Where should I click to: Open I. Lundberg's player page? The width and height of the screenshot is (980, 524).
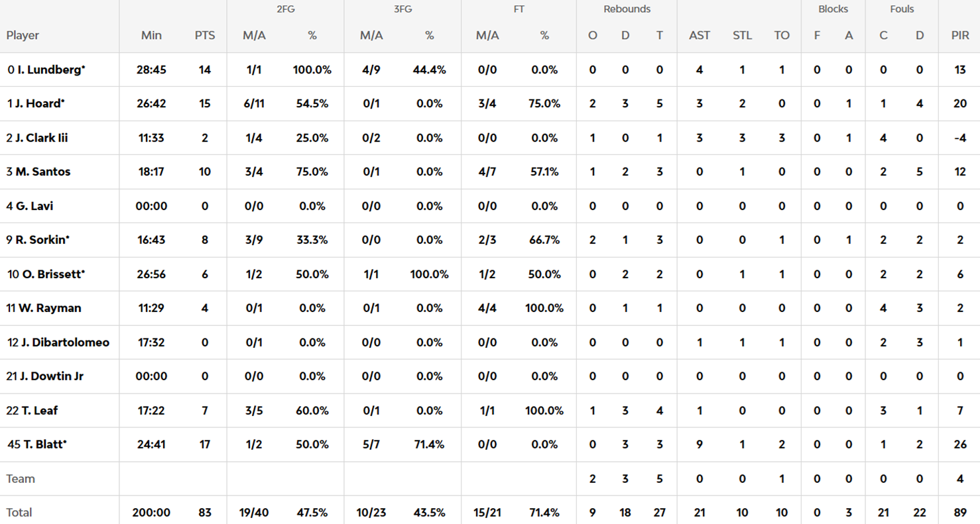point(49,70)
